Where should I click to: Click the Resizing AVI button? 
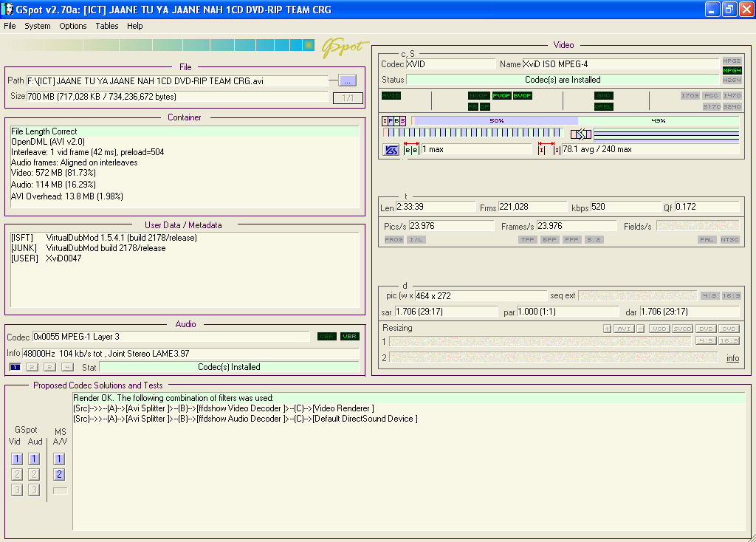[x=624, y=329]
